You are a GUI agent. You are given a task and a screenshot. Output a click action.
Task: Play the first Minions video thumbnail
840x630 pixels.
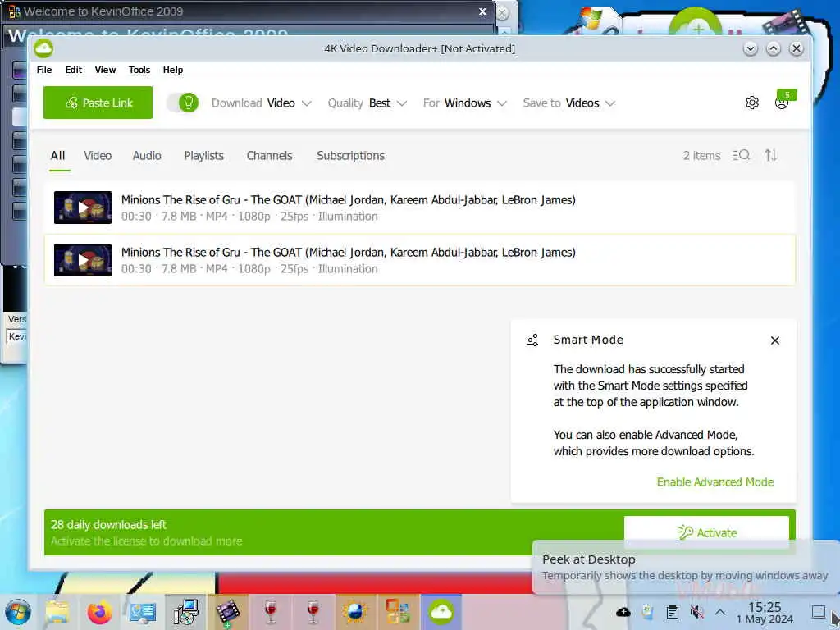(x=83, y=208)
